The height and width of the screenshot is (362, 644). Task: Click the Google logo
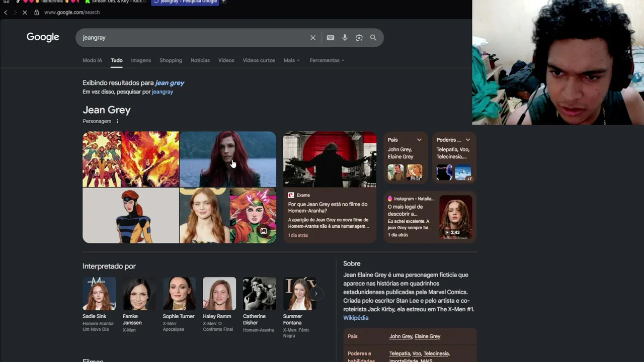tap(43, 37)
